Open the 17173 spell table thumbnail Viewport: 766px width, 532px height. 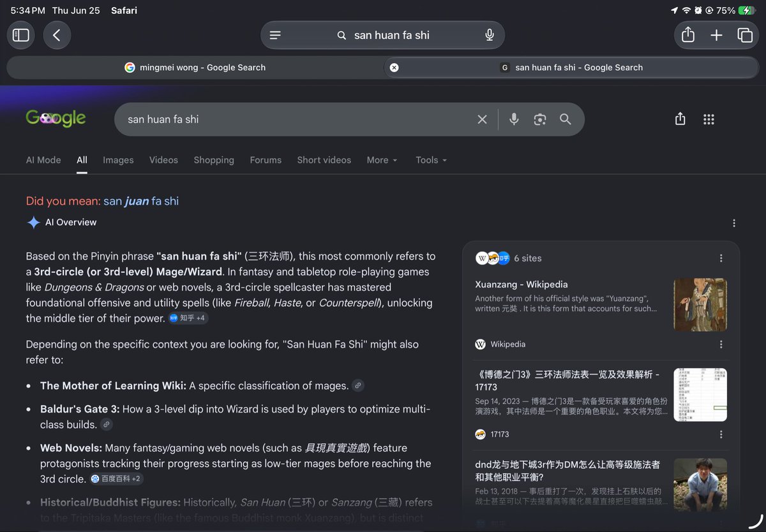tap(700, 394)
